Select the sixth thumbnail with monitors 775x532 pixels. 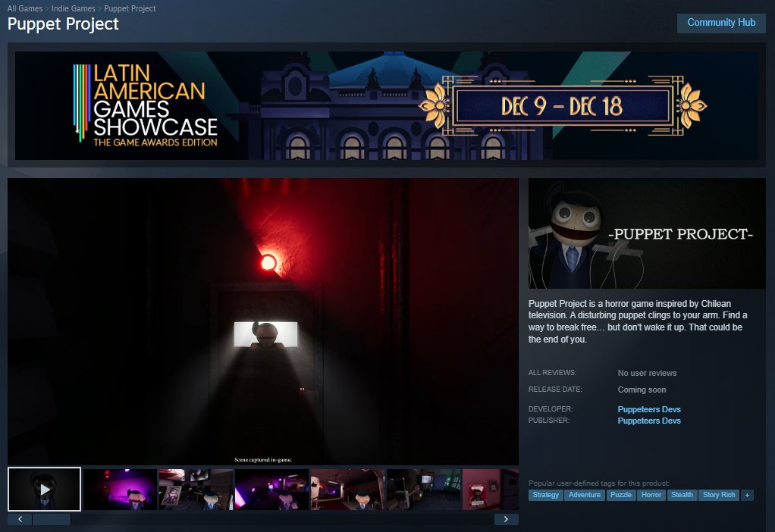(424, 490)
